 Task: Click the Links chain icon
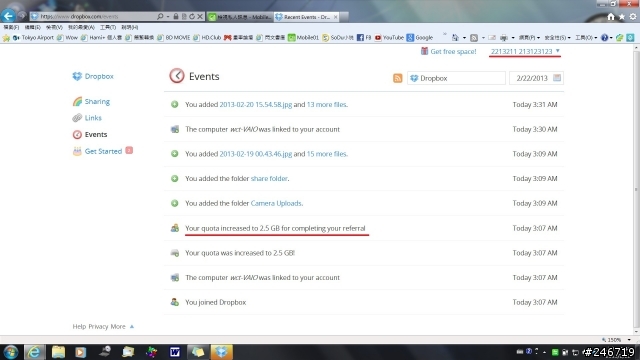(x=77, y=118)
